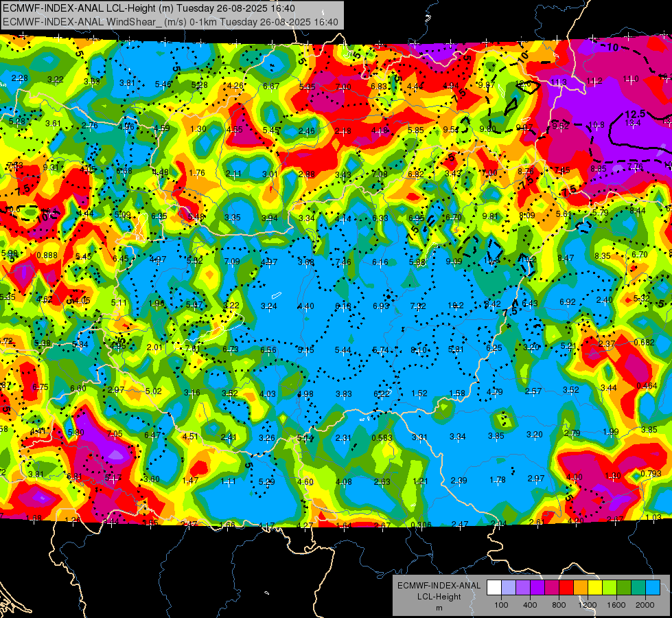Click the wind shear value 2.39
Viewport: 672px width, 618px height.
pos(459,481)
